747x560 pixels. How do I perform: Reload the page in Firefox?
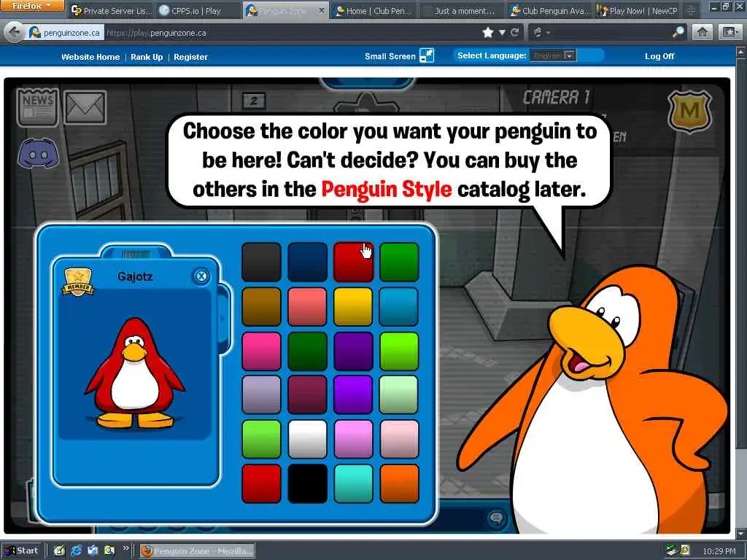[x=514, y=32]
